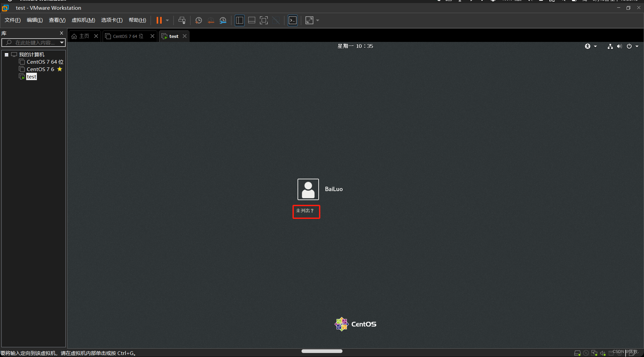Close the 库 library panel
The height and width of the screenshot is (357, 644).
tap(61, 33)
